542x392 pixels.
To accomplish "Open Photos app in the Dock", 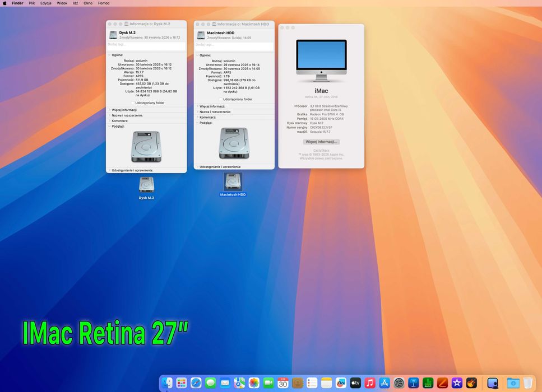I will point(254,382).
